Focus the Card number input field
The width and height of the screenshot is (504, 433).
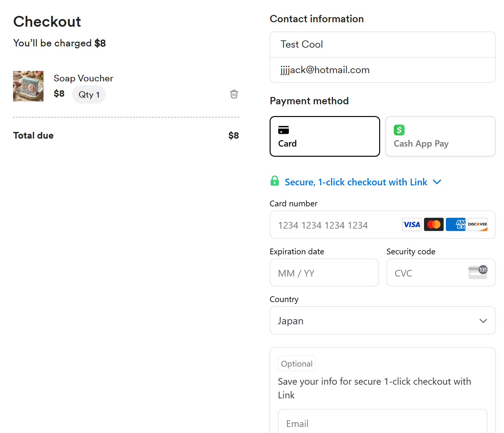[333, 225]
